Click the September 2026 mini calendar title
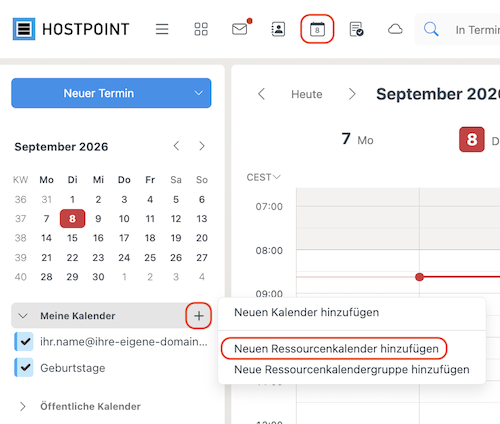 [61, 147]
